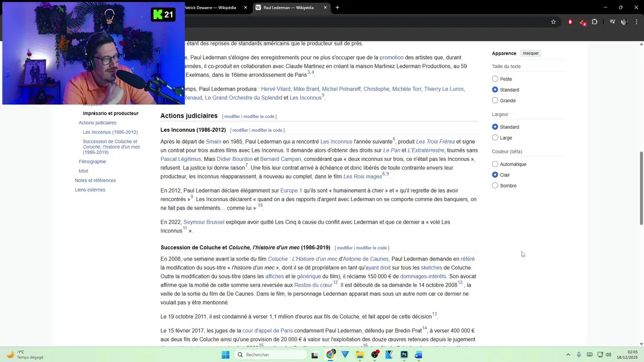The image size is (644, 362).
Task: Open a new browser tab
Action: click(x=337, y=8)
